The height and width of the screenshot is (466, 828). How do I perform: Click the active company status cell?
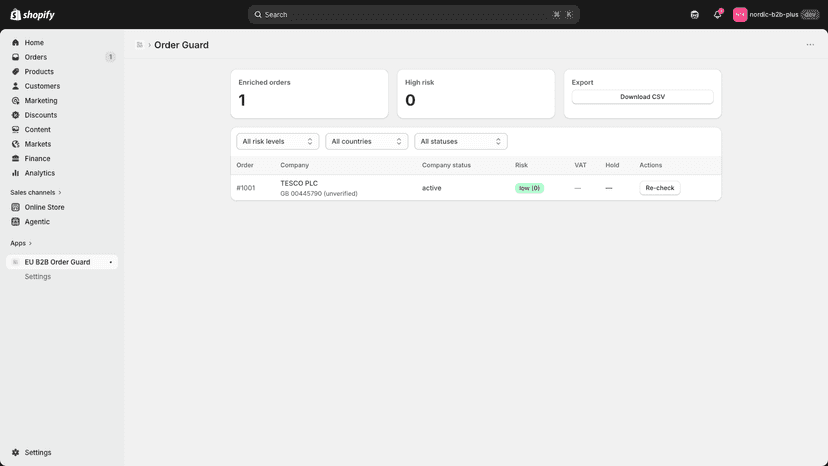tap(431, 188)
